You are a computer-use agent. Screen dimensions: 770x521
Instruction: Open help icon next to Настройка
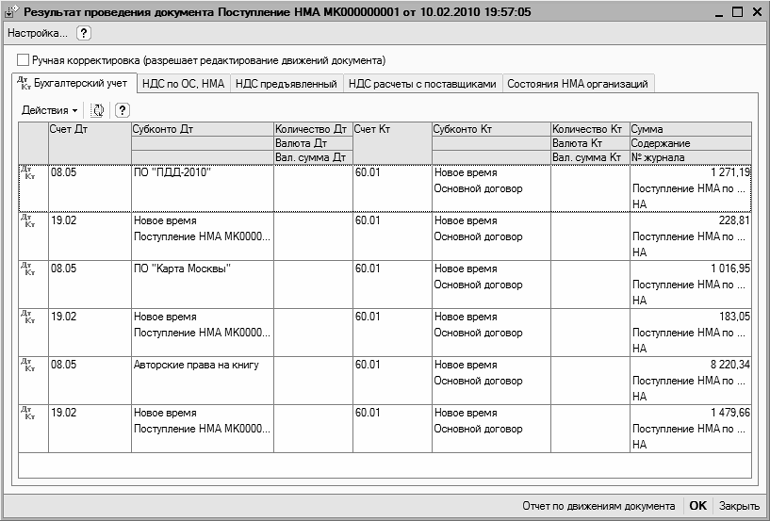[83, 33]
